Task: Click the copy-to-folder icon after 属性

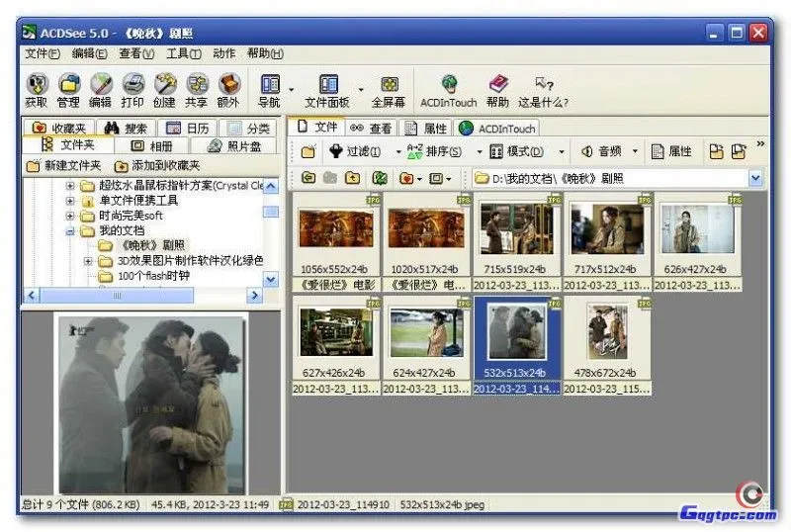Action: tap(716, 151)
